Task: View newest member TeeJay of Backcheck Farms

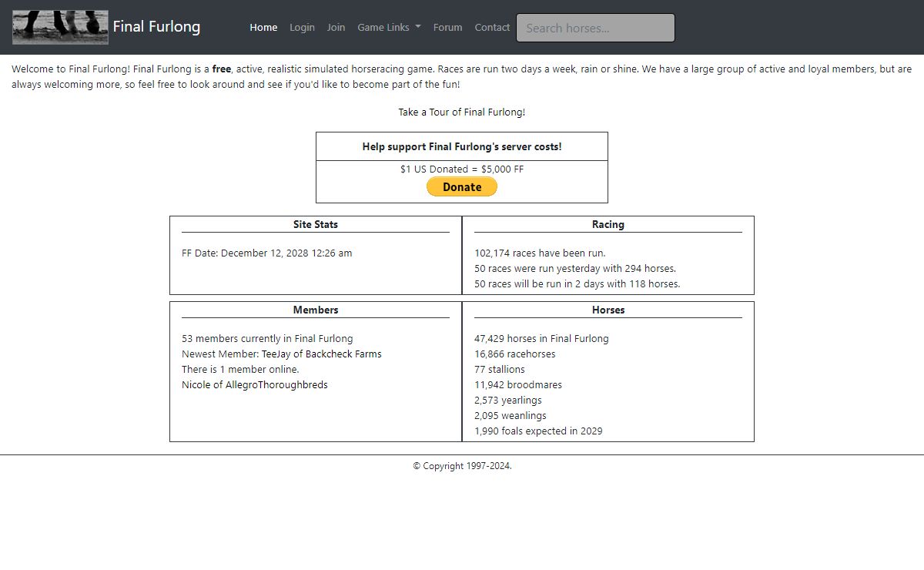Action: click(321, 354)
